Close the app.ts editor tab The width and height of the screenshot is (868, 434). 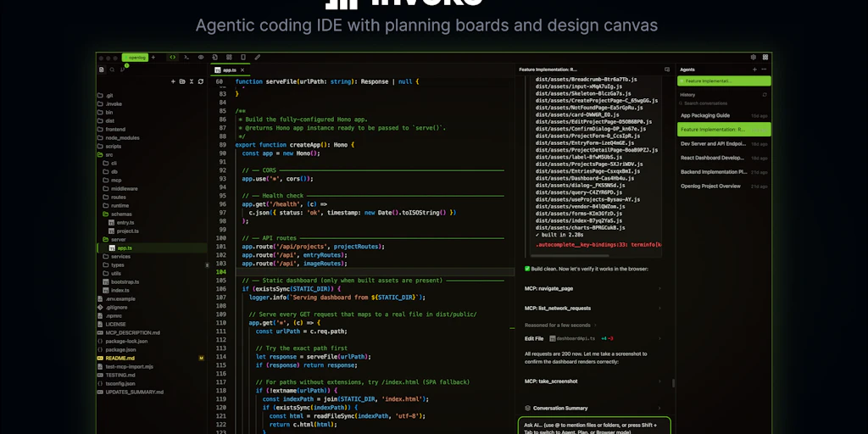242,70
